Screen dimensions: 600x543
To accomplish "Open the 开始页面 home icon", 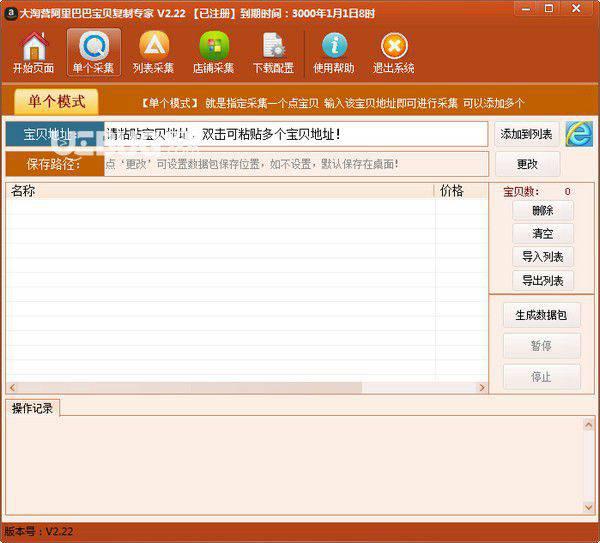I will 34,53.
